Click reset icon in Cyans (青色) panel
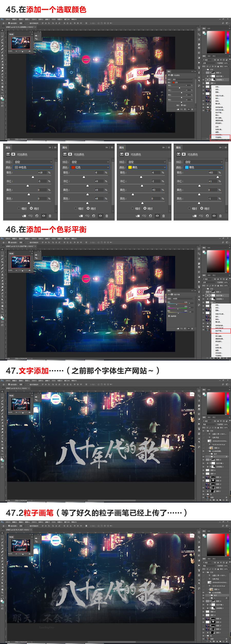This screenshot has height=644, width=231. [x=207, y=216]
